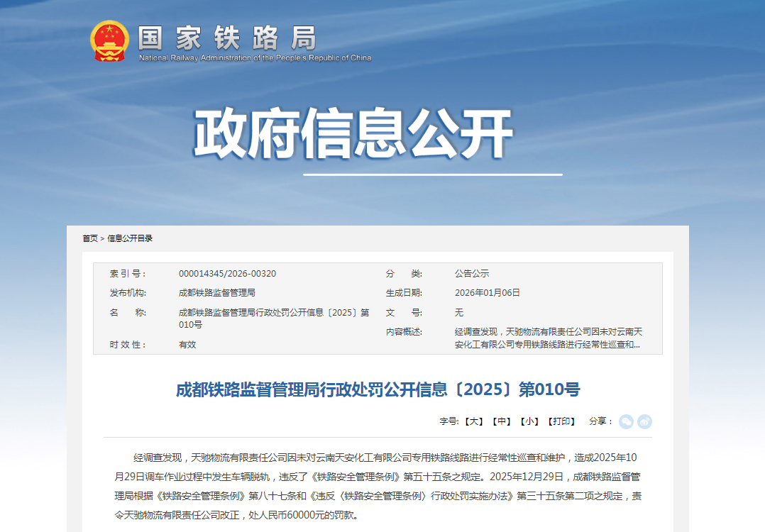
Task: Select the 【小】 small font size
Action: click(528, 421)
